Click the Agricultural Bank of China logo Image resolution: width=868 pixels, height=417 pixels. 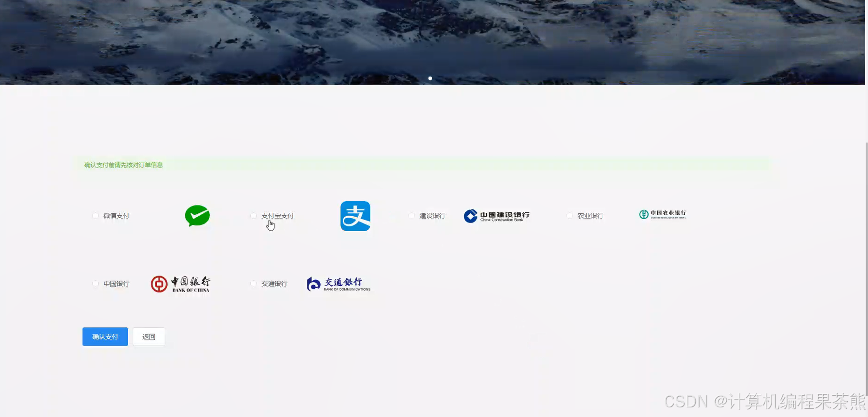tap(663, 214)
